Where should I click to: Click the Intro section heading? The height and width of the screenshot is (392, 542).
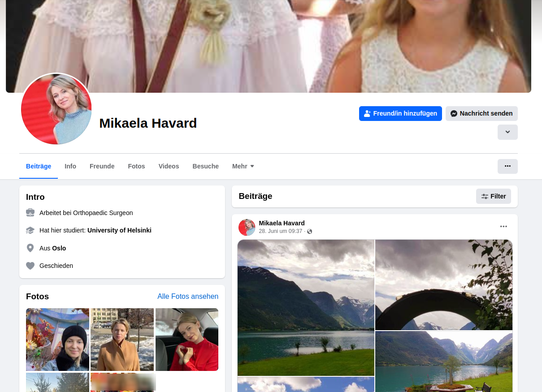35,197
